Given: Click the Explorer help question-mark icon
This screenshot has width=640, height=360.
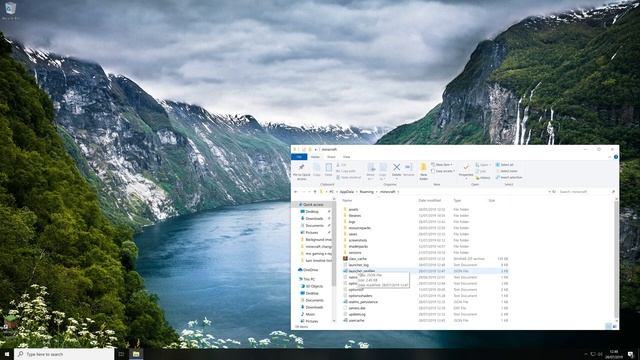Looking at the screenshot, I should 616,157.
